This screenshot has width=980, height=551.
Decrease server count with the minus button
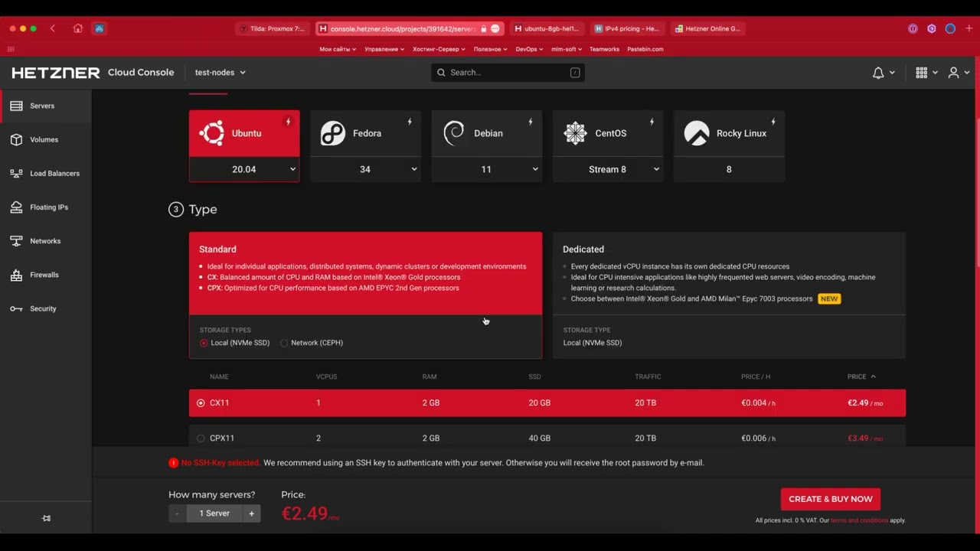(x=177, y=514)
